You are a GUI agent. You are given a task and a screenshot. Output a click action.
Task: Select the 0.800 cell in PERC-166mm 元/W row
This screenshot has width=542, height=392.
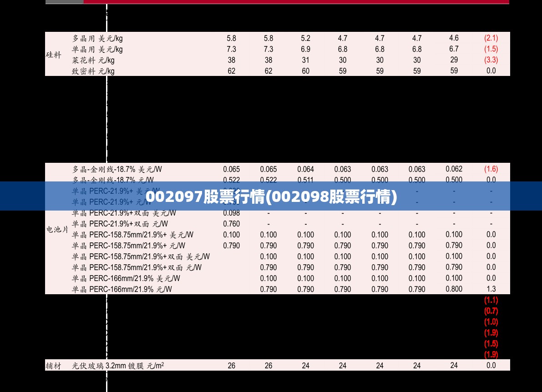(454, 289)
